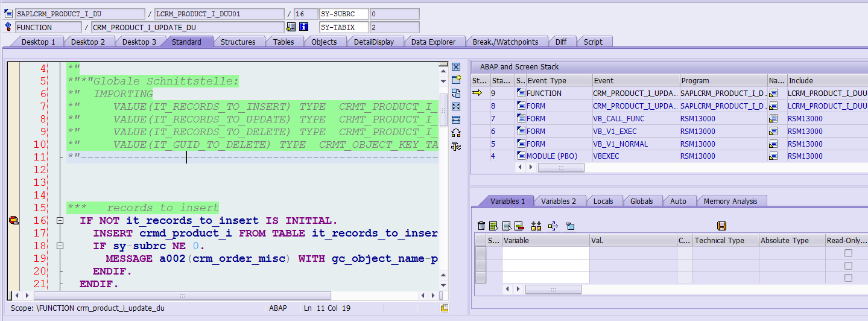Collapse the IF sy-subrc block at line 18
The image size is (868, 321).
point(60,246)
